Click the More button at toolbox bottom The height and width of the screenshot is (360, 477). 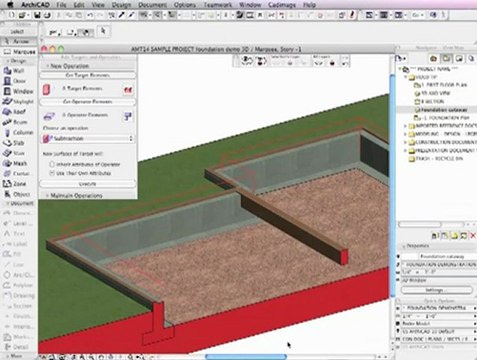pyautogui.click(x=16, y=356)
